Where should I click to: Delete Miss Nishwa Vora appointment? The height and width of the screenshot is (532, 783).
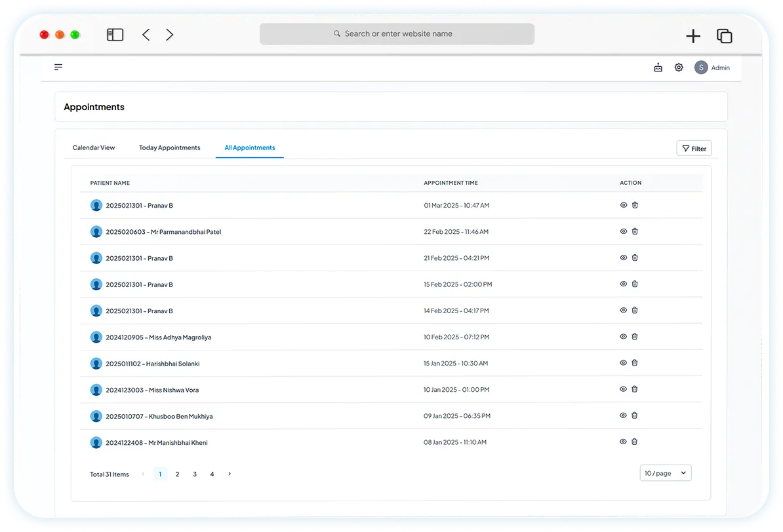(635, 389)
